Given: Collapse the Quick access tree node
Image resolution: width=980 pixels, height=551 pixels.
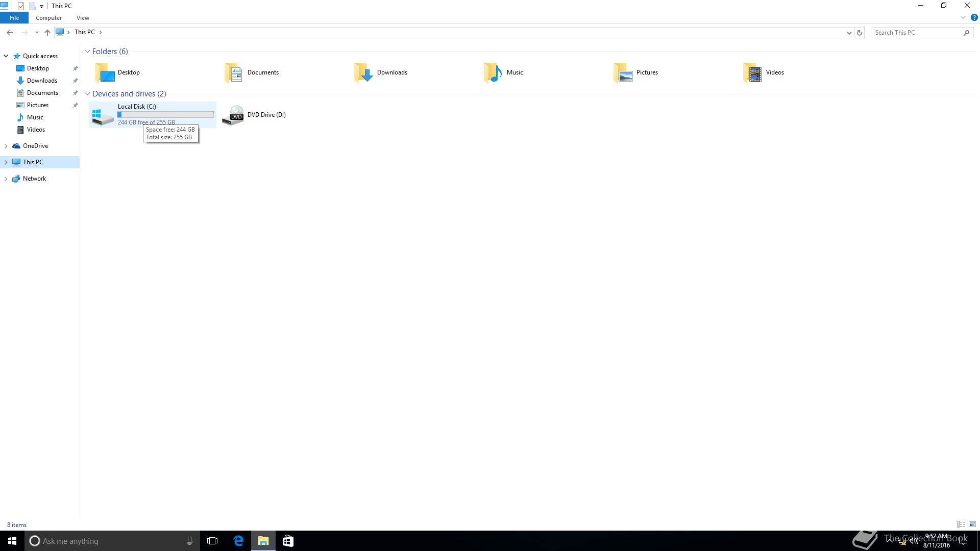Looking at the screenshot, I should [x=6, y=56].
